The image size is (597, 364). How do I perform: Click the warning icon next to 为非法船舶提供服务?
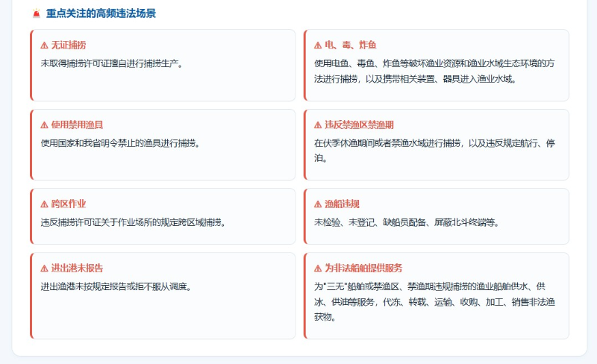pos(318,269)
